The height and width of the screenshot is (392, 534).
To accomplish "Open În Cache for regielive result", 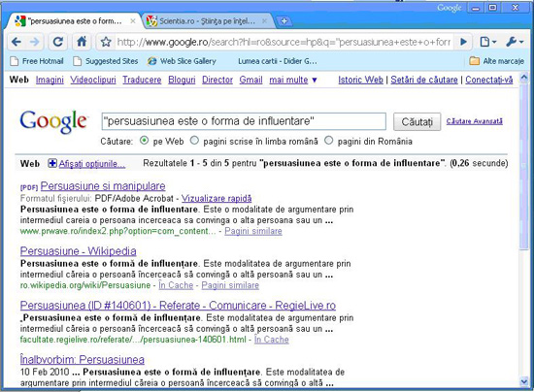I will point(272,340).
